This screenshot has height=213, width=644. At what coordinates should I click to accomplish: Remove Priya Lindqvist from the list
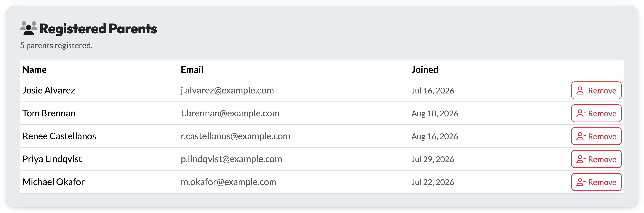point(596,159)
